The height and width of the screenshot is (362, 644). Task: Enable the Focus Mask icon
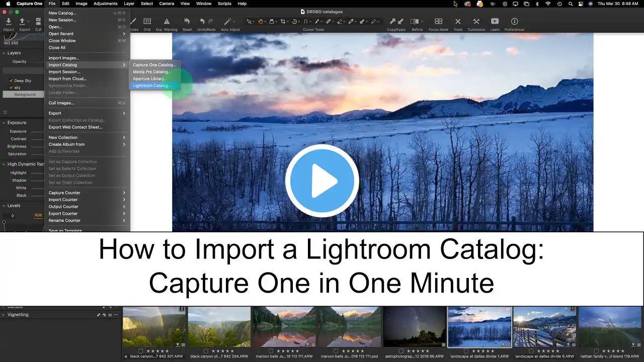pyautogui.click(x=438, y=22)
